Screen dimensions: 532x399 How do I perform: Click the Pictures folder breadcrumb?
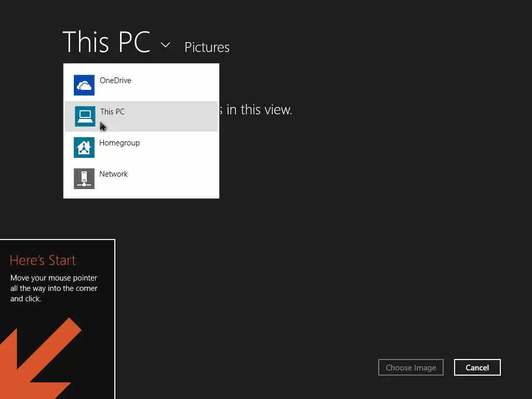coord(207,47)
